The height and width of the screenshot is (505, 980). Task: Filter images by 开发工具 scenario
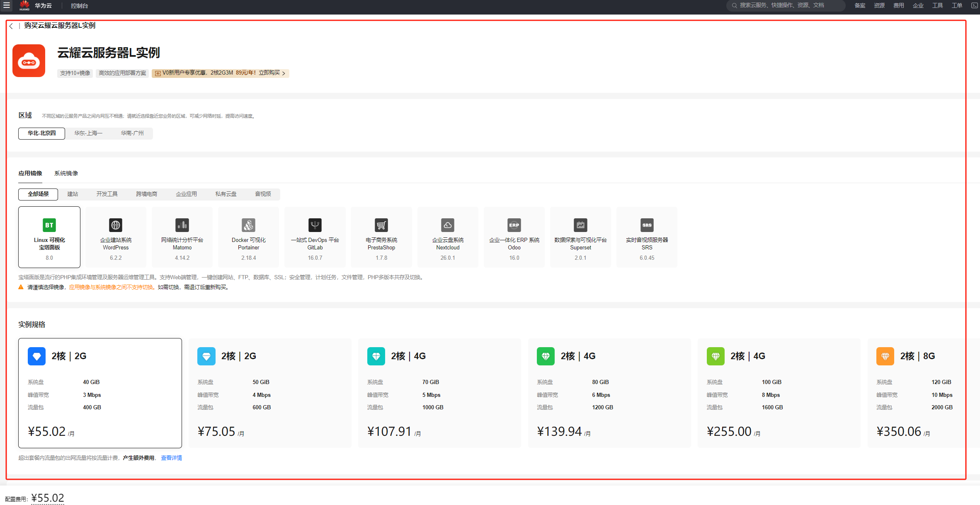tap(107, 194)
